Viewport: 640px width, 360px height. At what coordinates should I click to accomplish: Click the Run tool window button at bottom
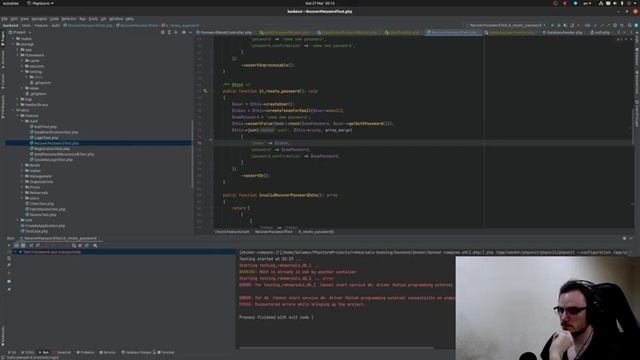click(44, 352)
